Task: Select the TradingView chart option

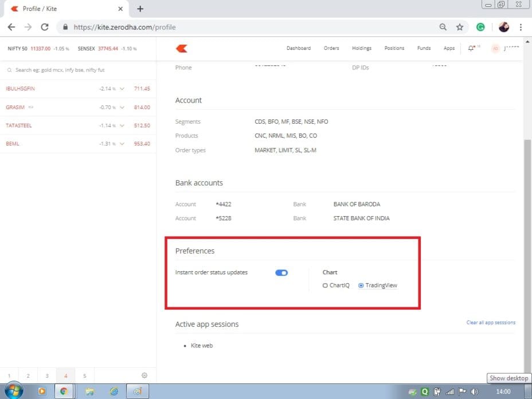Action: coord(361,285)
